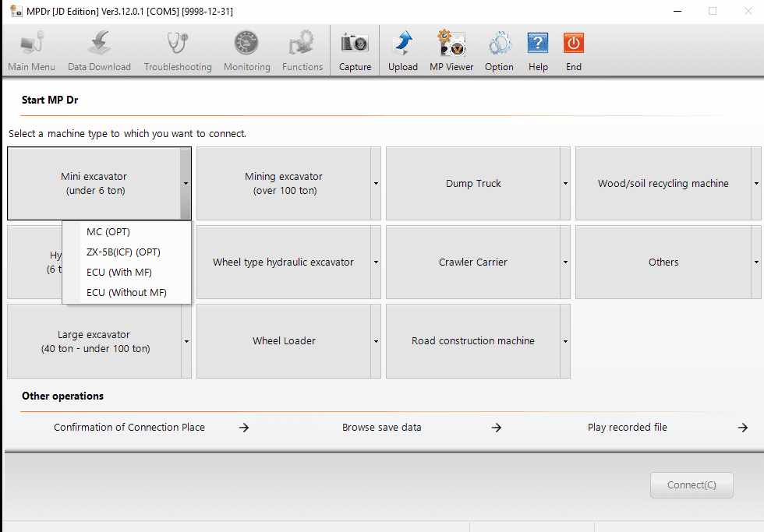Click the Monitoring gauge icon
764x532 pixels.
pos(246,44)
